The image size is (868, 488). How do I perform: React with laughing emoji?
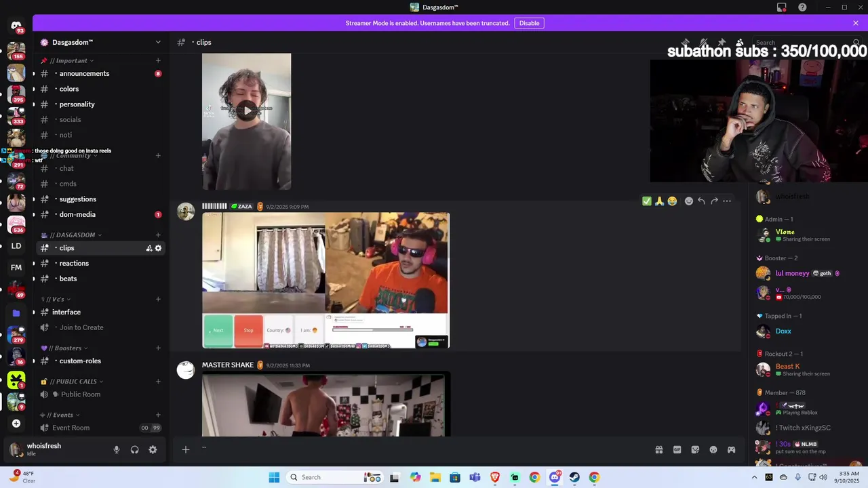coord(672,201)
